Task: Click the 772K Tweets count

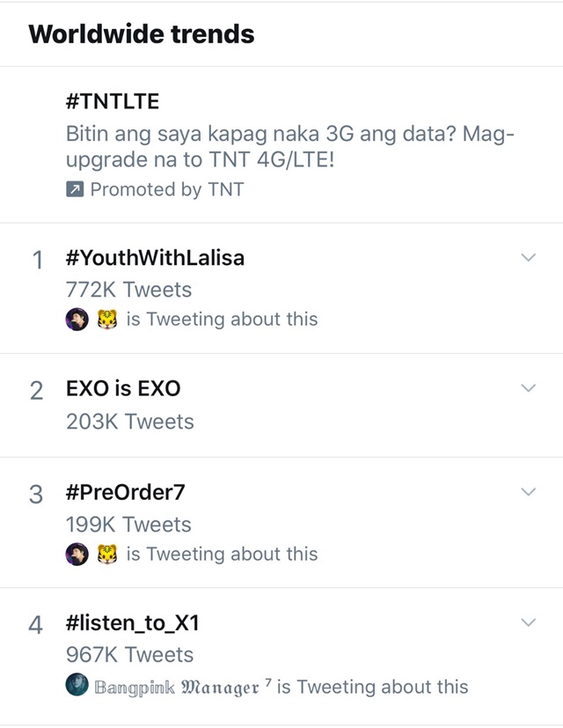Action: click(x=128, y=290)
